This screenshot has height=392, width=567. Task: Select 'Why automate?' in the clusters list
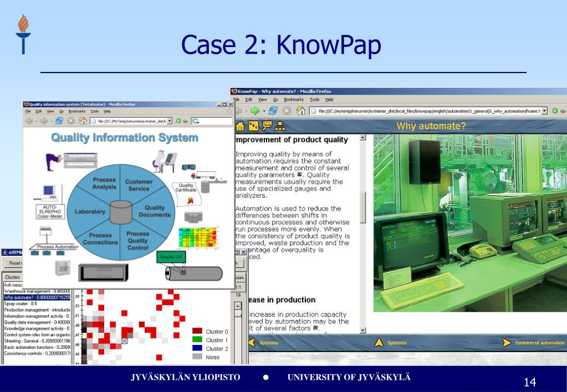pos(37,297)
